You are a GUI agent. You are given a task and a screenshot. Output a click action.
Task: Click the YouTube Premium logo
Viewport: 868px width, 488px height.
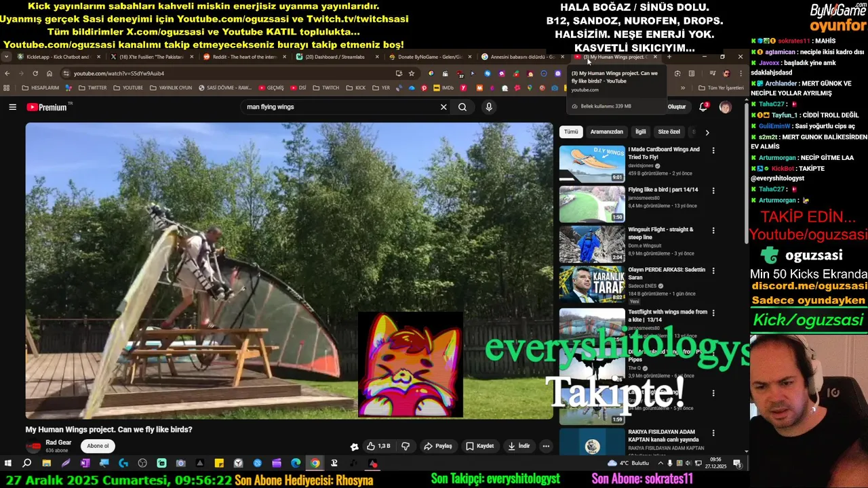48,107
